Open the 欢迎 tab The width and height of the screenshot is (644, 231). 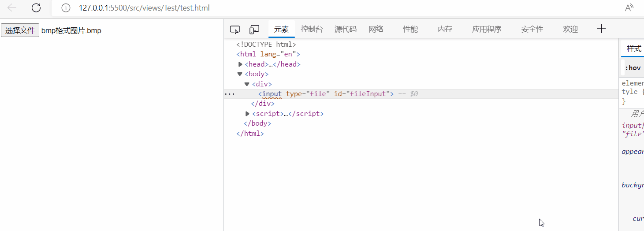click(570, 30)
